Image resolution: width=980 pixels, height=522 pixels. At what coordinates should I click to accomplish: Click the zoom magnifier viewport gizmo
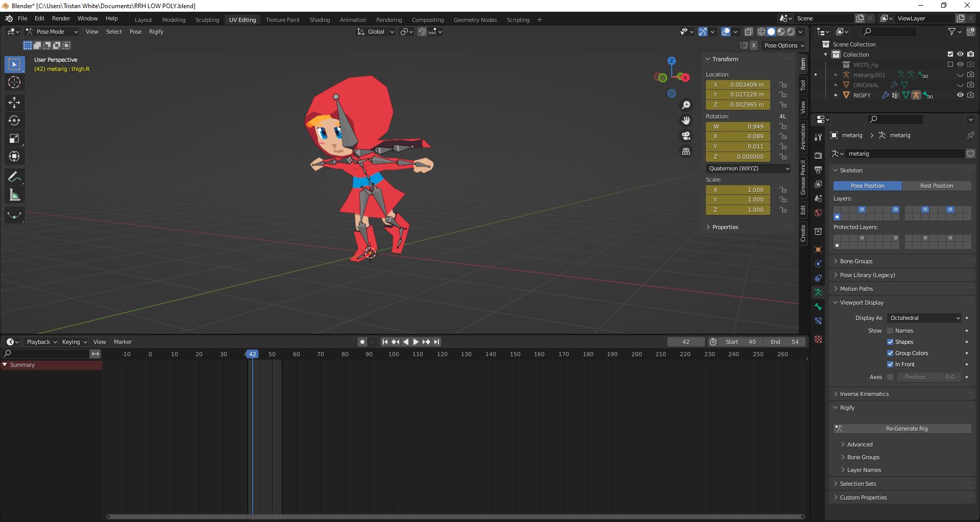(x=686, y=105)
